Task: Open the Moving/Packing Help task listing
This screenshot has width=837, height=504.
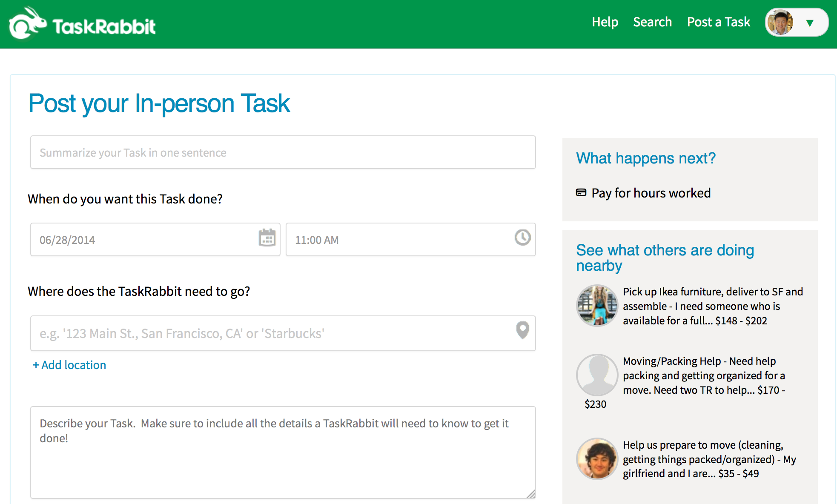Action: pos(703,375)
